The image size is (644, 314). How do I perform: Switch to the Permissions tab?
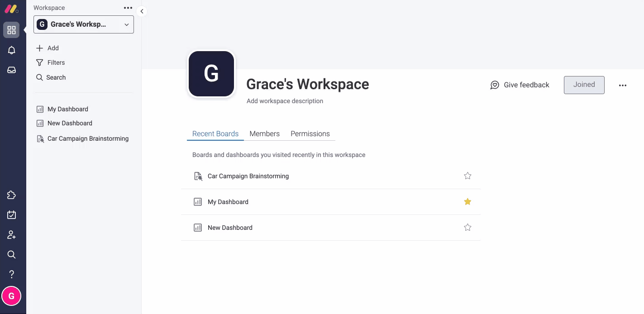pos(310,134)
